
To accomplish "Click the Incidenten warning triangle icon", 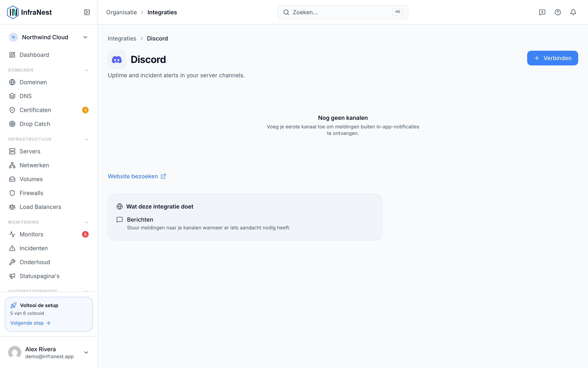I will pyautogui.click(x=12, y=248).
